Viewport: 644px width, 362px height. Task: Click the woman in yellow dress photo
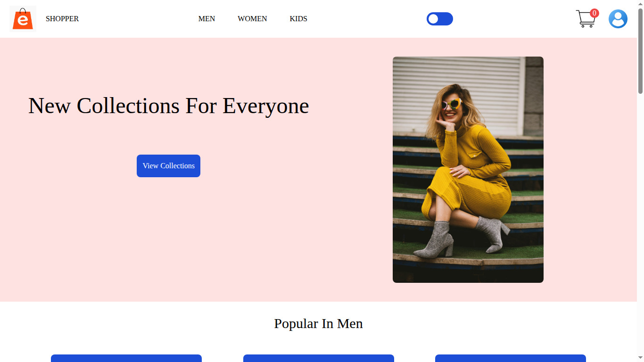coord(468,170)
